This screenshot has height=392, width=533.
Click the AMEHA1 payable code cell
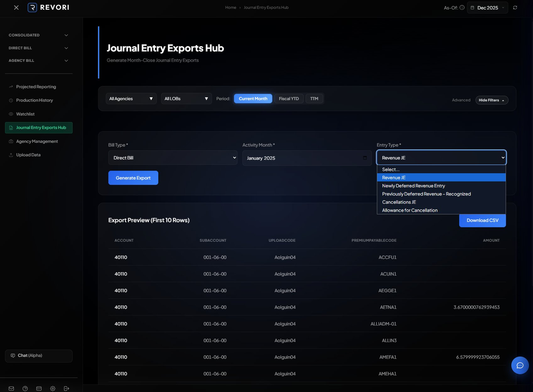(x=388, y=374)
